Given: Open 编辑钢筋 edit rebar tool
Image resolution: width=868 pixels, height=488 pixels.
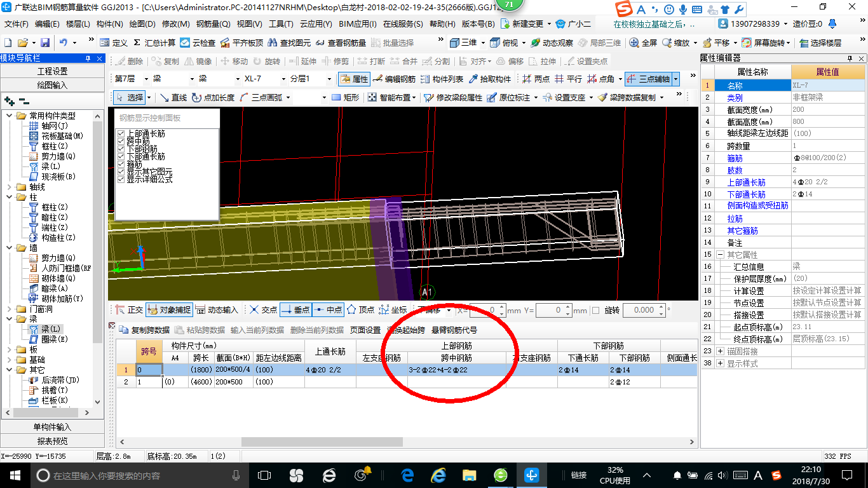Looking at the screenshot, I should [394, 79].
